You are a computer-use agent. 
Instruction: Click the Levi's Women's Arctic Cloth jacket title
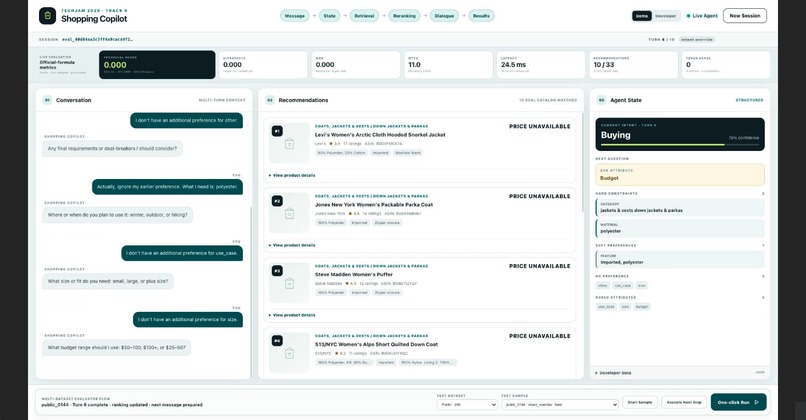click(380, 135)
